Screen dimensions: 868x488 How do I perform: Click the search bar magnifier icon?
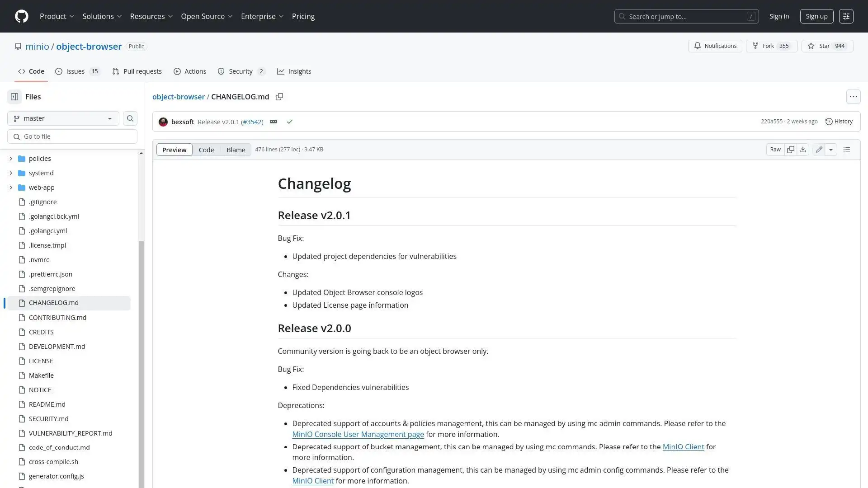tap(622, 16)
